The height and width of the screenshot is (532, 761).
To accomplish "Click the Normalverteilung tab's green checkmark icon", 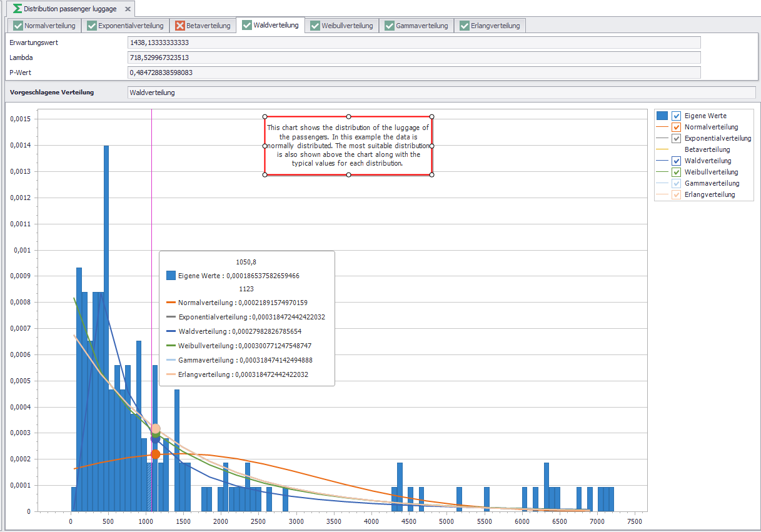I will tap(18, 26).
